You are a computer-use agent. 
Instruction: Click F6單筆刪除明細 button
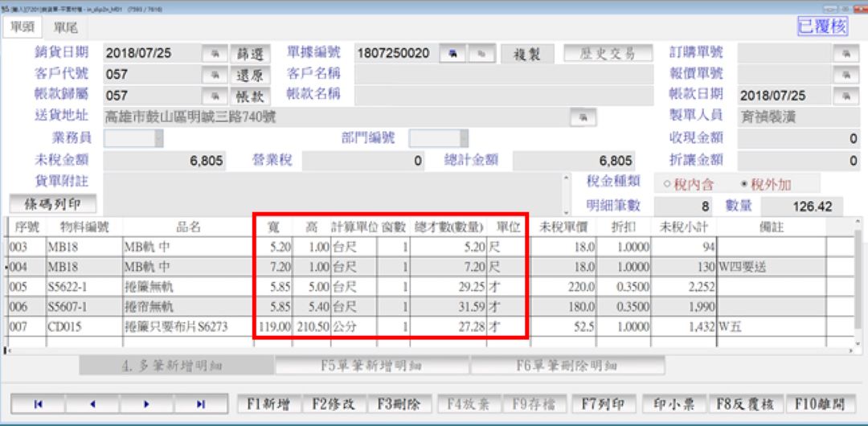[x=567, y=366]
